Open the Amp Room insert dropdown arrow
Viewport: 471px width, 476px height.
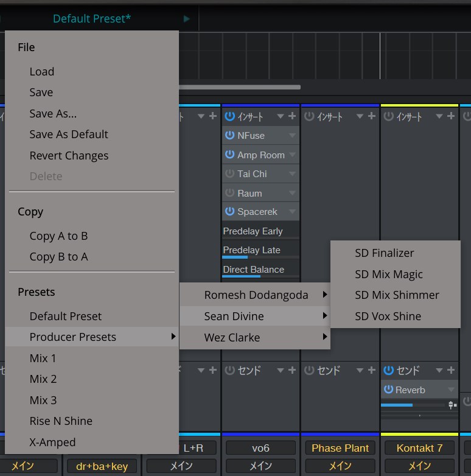tap(292, 155)
